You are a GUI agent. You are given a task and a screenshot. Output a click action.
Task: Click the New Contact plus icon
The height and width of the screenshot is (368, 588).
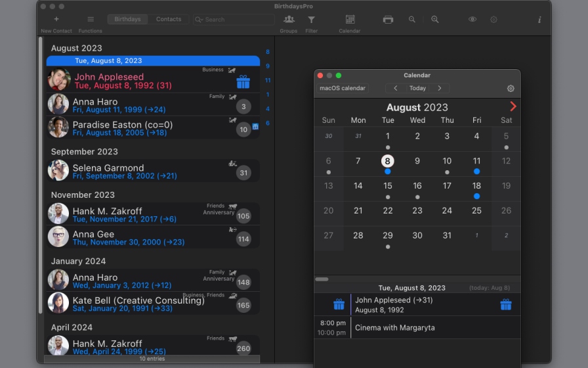(56, 19)
